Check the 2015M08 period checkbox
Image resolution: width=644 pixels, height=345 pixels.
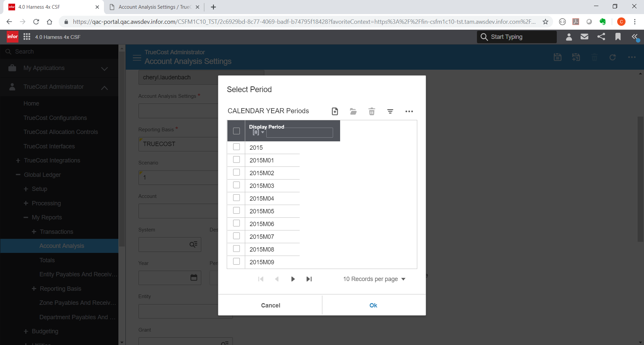click(x=236, y=249)
